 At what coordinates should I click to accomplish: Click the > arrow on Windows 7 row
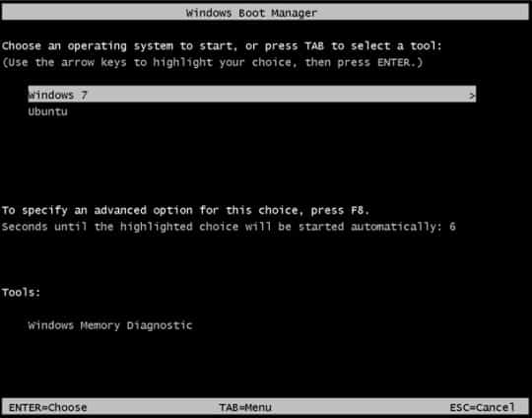click(472, 96)
